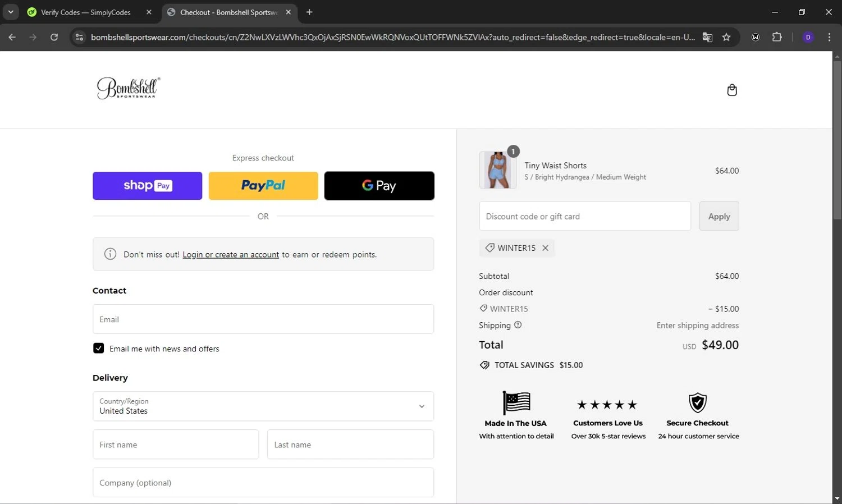The height and width of the screenshot is (504, 842).
Task: Pay with Shop Pay button
Action: click(x=147, y=186)
